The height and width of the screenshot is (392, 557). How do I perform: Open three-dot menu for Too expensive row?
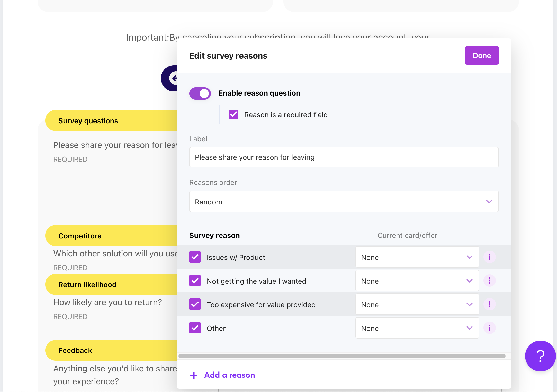tap(489, 304)
